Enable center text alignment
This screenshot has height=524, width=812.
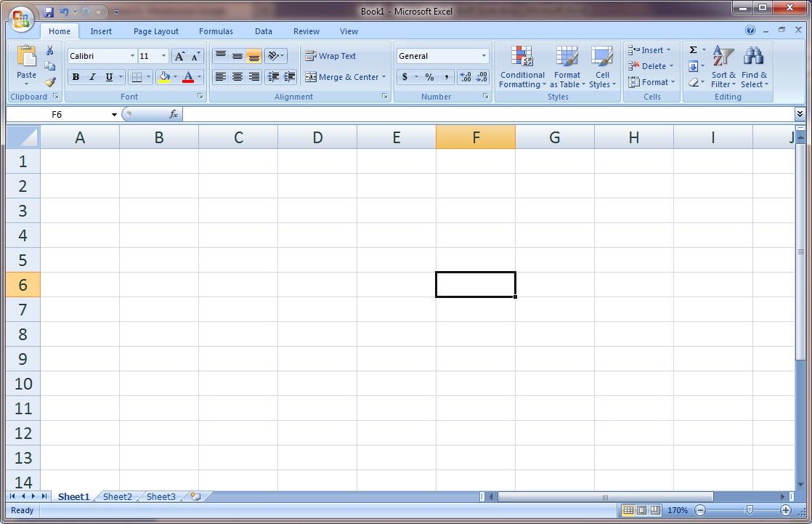237,77
